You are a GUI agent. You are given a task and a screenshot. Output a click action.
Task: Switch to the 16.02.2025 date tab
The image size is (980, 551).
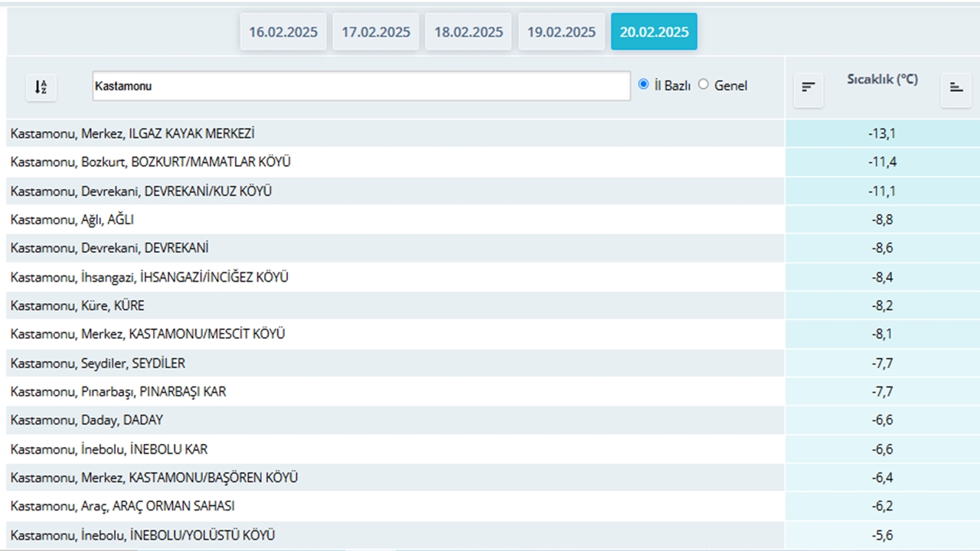point(284,32)
